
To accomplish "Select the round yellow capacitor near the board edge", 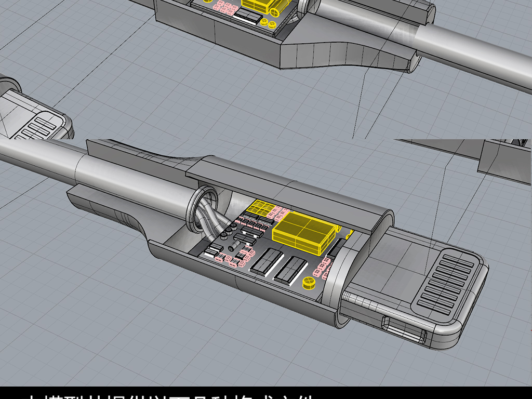I will 309,282.
